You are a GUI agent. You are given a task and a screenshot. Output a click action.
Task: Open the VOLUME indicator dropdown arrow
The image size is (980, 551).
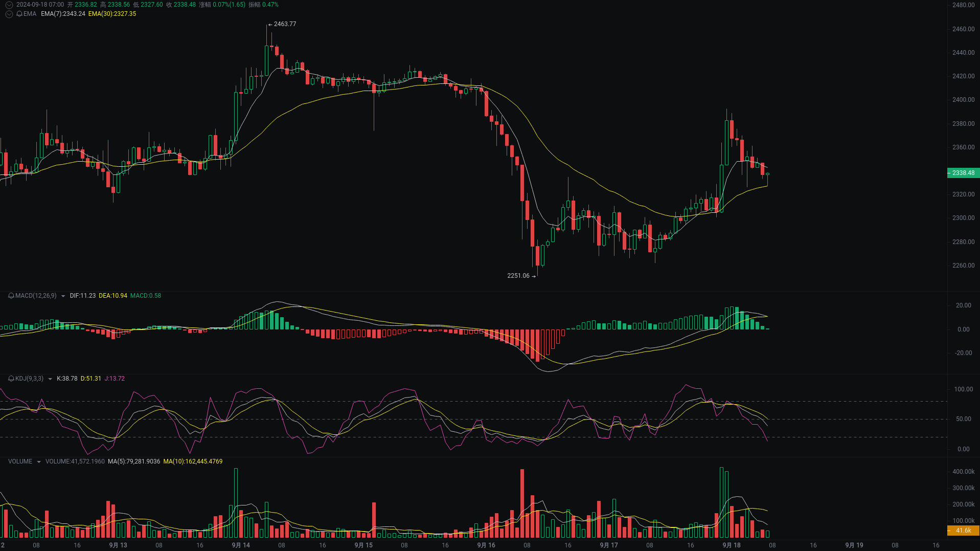pos(38,461)
